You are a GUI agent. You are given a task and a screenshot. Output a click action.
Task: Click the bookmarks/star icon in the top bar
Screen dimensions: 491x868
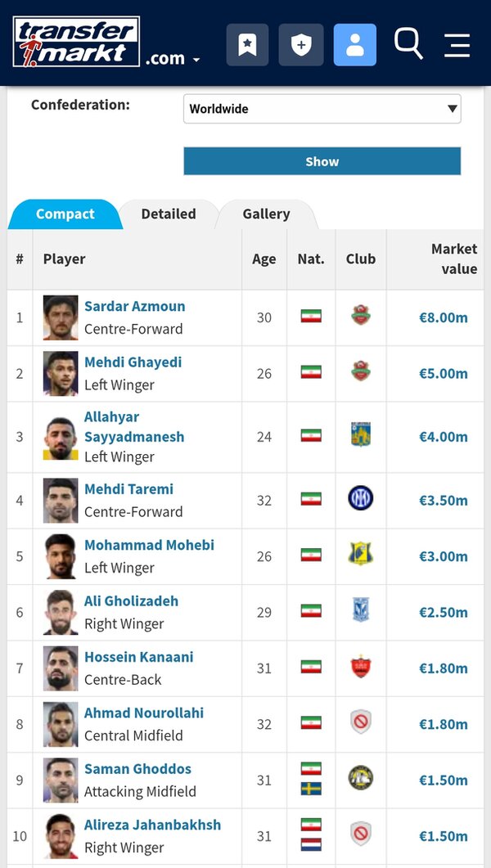247,44
